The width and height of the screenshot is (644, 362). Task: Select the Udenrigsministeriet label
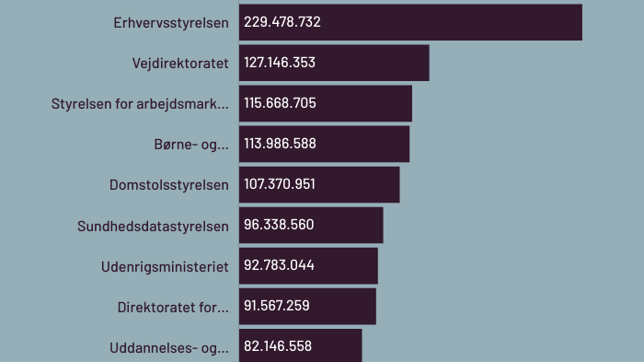click(x=165, y=266)
